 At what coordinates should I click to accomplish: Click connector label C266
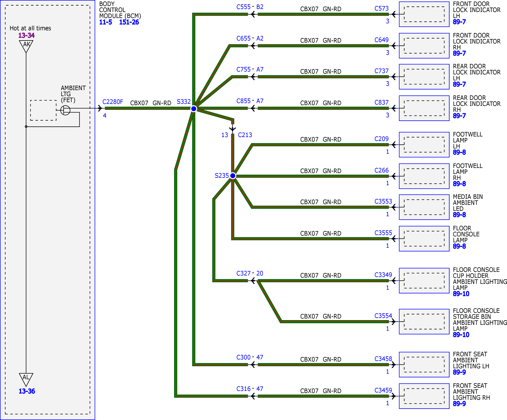click(x=382, y=170)
